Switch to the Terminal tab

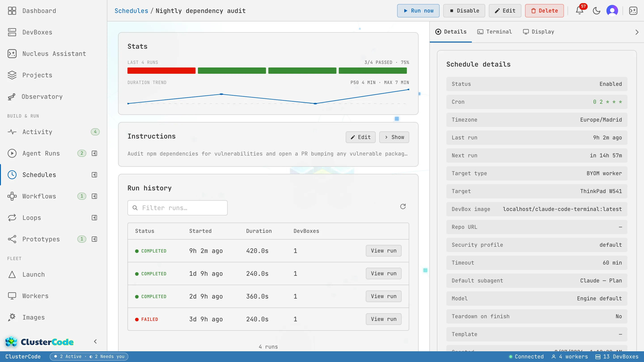(x=494, y=32)
